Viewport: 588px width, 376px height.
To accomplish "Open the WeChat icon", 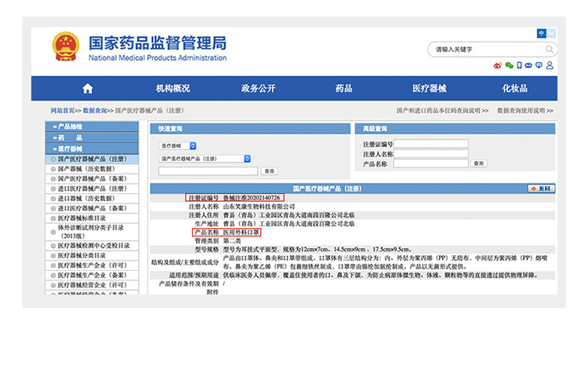I will click(x=508, y=65).
